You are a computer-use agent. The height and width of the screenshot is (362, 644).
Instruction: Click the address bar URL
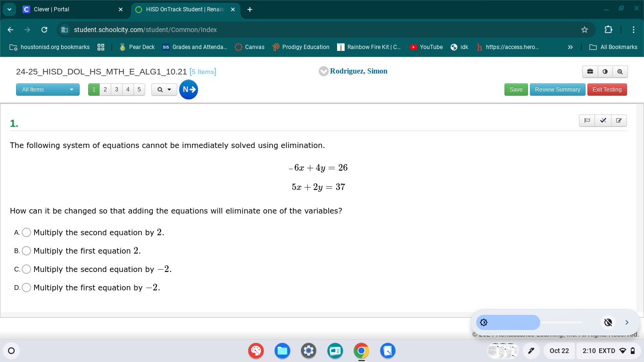[x=145, y=30]
